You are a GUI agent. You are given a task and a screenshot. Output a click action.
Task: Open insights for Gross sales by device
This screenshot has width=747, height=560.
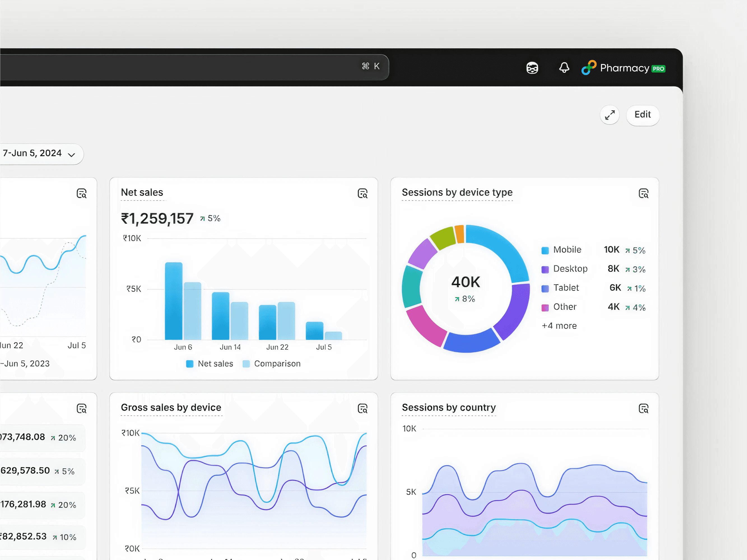click(363, 409)
